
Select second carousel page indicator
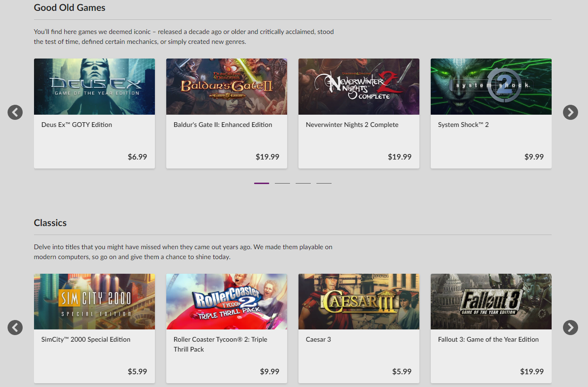coord(282,183)
